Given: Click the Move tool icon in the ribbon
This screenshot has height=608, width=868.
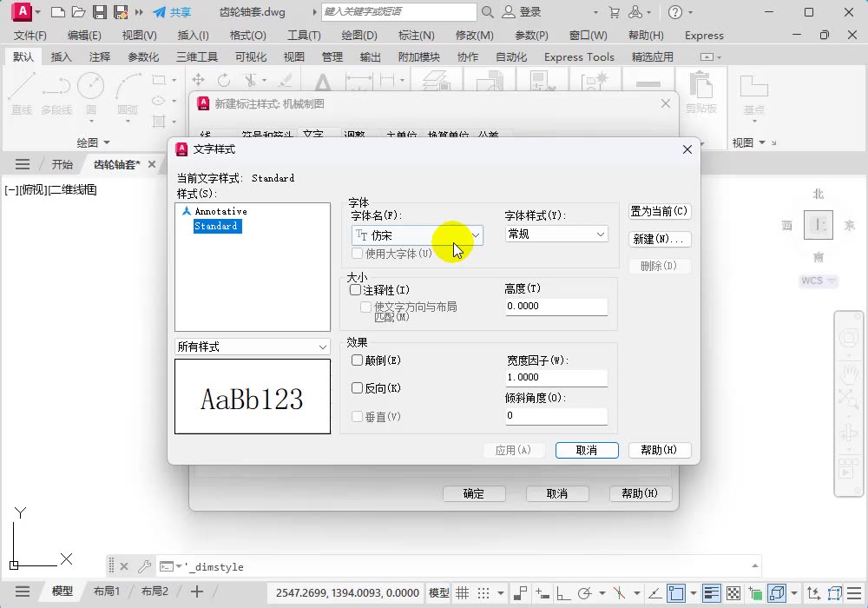Looking at the screenshot, I should coord(198,80).
